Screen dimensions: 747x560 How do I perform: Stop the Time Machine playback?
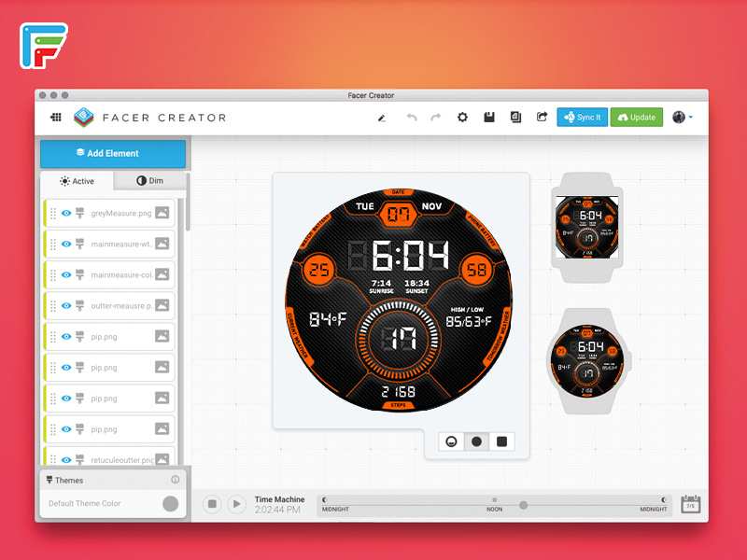tap(212, 504)
